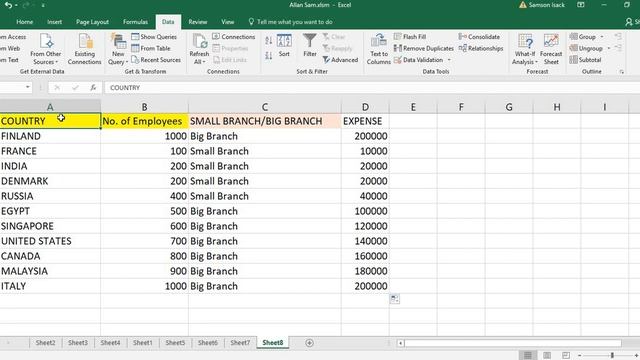Click Existing Connections icon
Viewport: 640px width, 360px height.
(x=84, y=49)
